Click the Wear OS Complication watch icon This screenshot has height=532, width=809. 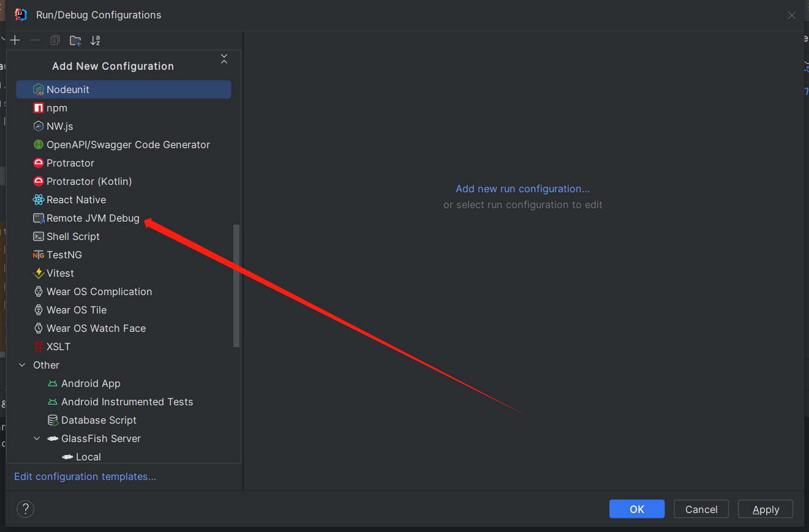tap(39, 291)
